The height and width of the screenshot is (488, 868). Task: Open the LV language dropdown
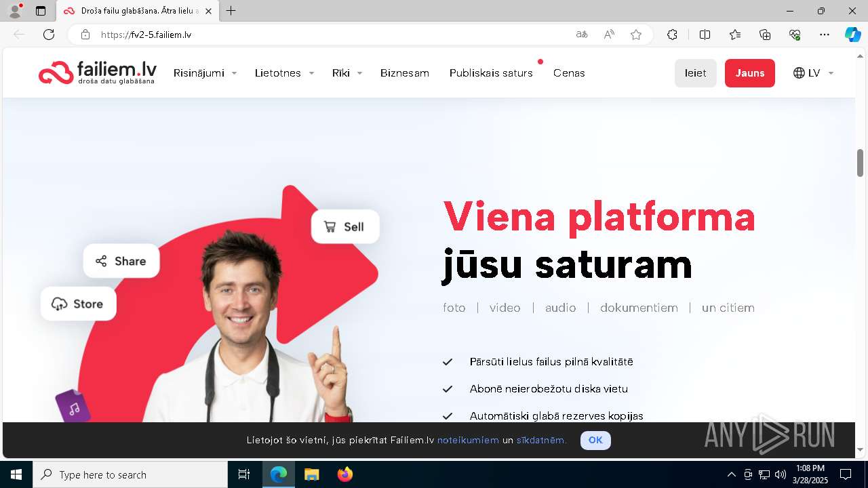[x=813, y=73]
